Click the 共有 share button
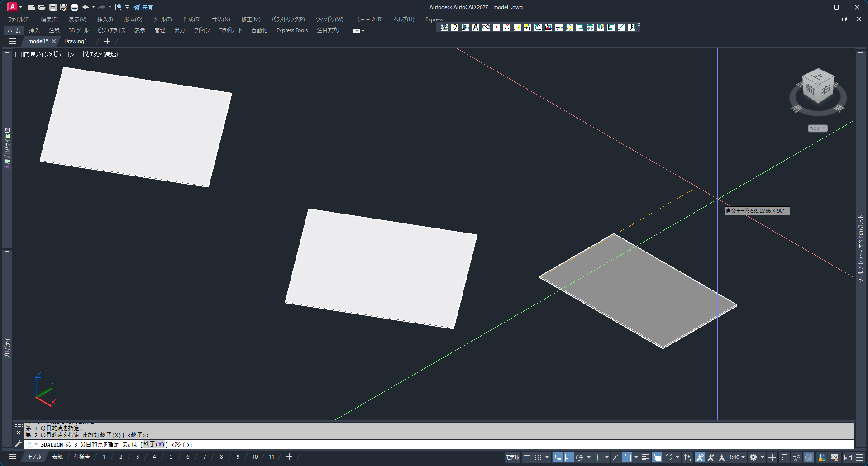This screenshot has width=868, height=466. pyautogui.click(x=143, y=7)
